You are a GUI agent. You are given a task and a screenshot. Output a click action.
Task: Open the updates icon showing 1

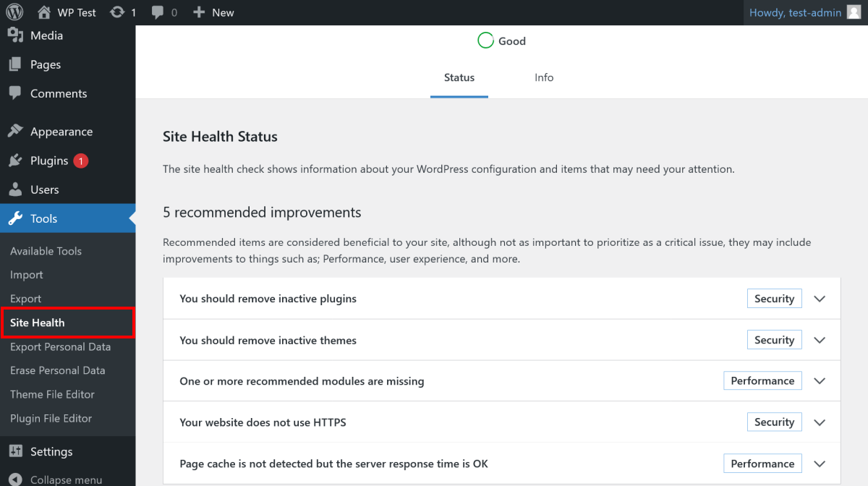[x=123, y=12]
